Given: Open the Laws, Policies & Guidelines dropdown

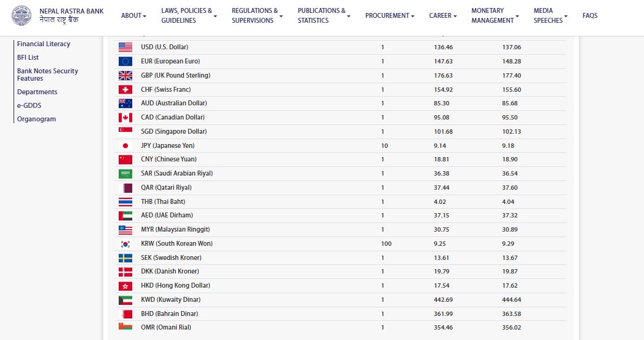Looking at the screenshot, I should tap(189, 15).
